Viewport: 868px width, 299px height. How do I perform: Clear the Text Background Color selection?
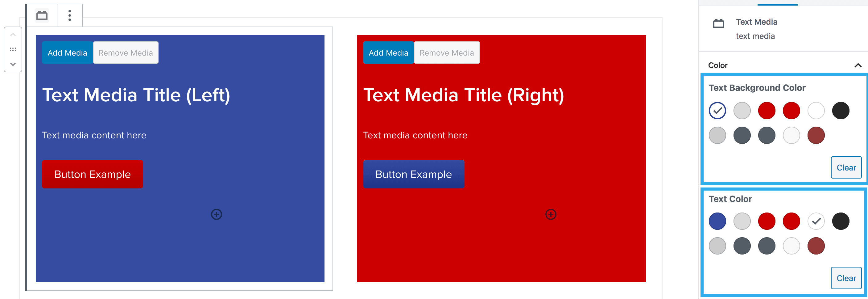point(846,167)
